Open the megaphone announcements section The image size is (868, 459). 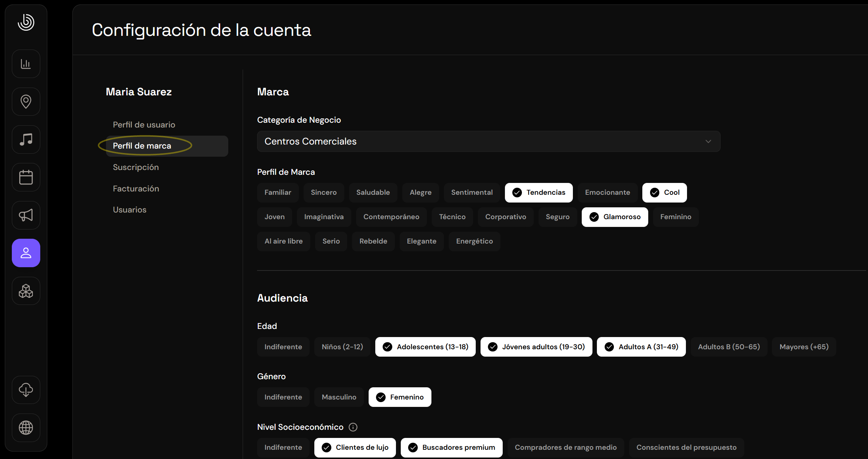(26, 215)
